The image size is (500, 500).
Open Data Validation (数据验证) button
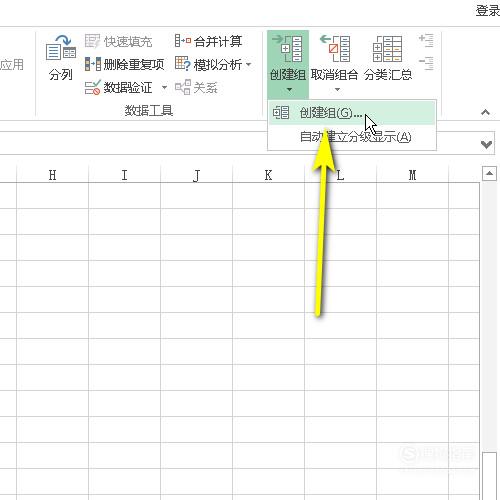(119, 88)
